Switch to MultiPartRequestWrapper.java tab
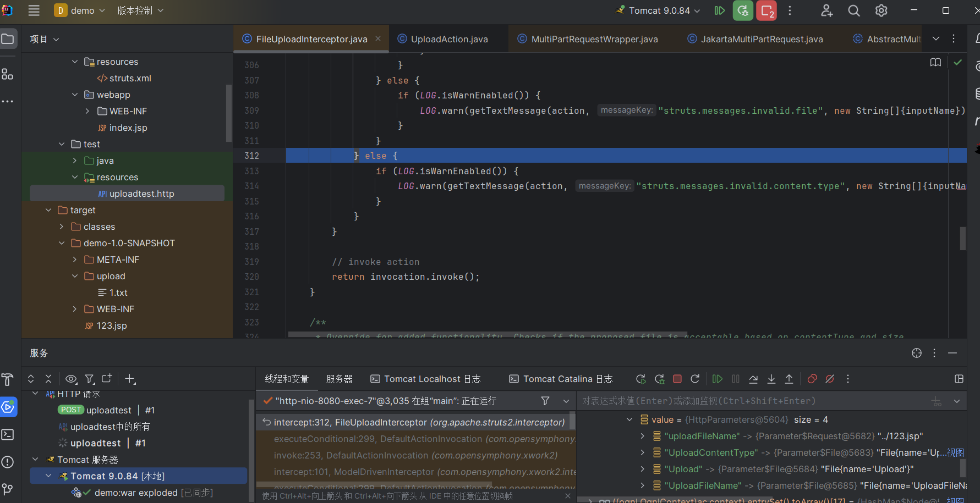Image resolution: width=980 pixels, height=503 pixels. (x=594, y=39)
